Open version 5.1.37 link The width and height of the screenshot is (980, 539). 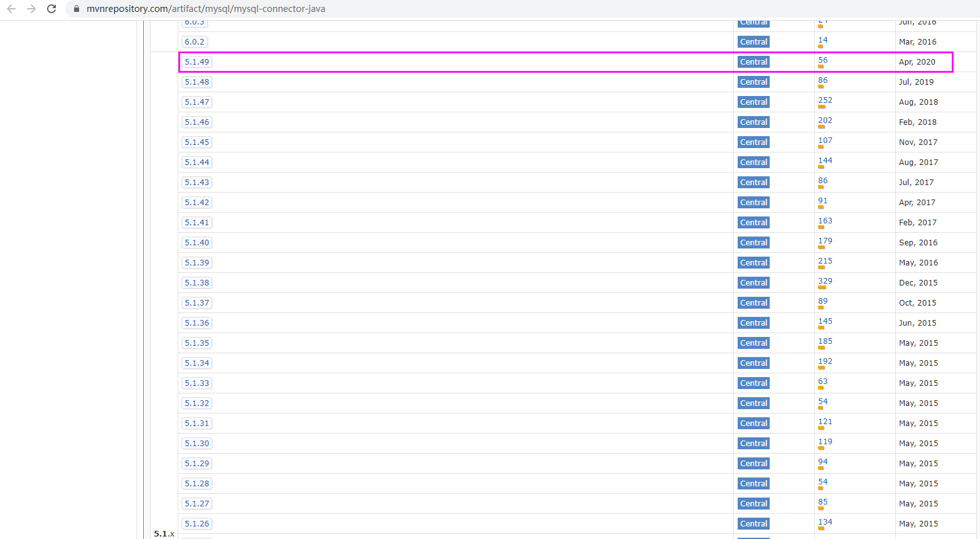[x=197, y=303]
